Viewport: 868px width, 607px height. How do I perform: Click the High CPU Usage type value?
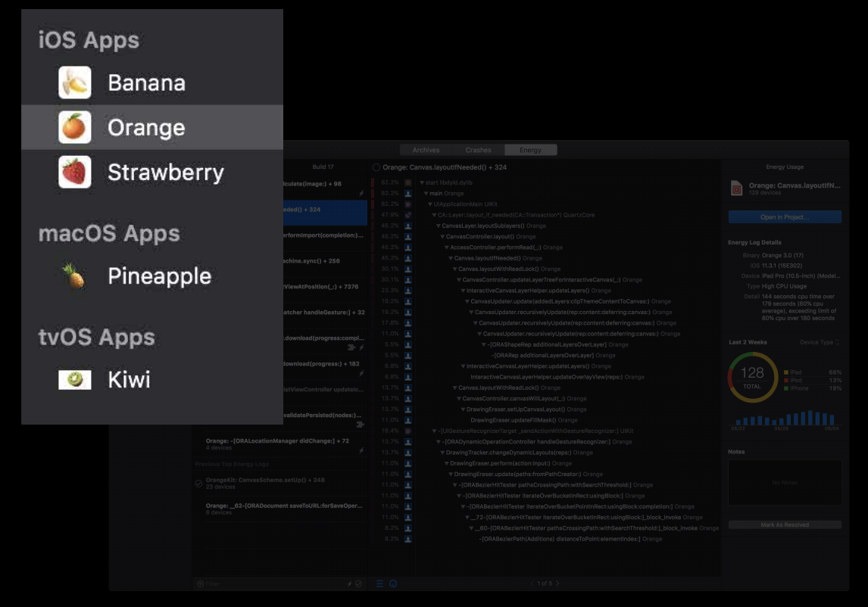pyautogui.click(x=784, y=287)
